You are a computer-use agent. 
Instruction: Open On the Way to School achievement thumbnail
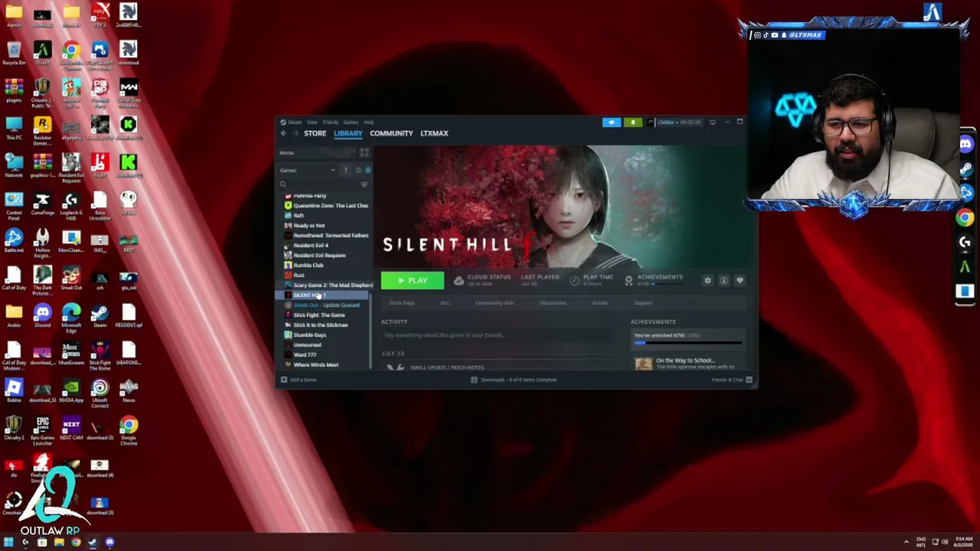point(643,364)
